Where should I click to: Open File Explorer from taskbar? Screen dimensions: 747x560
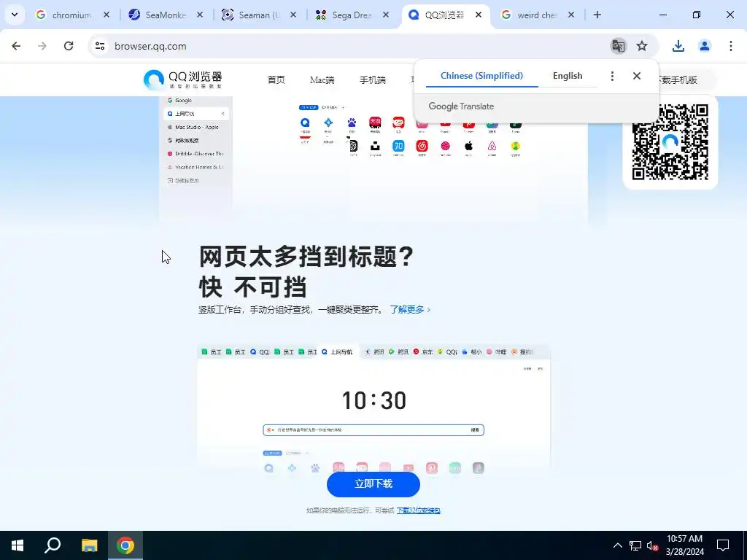point(89,545)
